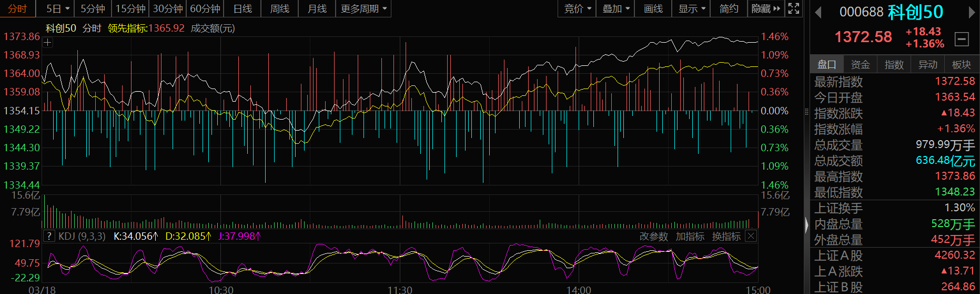Image resolution: width=980 pixels, height=294 pixels.
Task: Collapse side panel using the edge arrow
Action: [807, 226]
